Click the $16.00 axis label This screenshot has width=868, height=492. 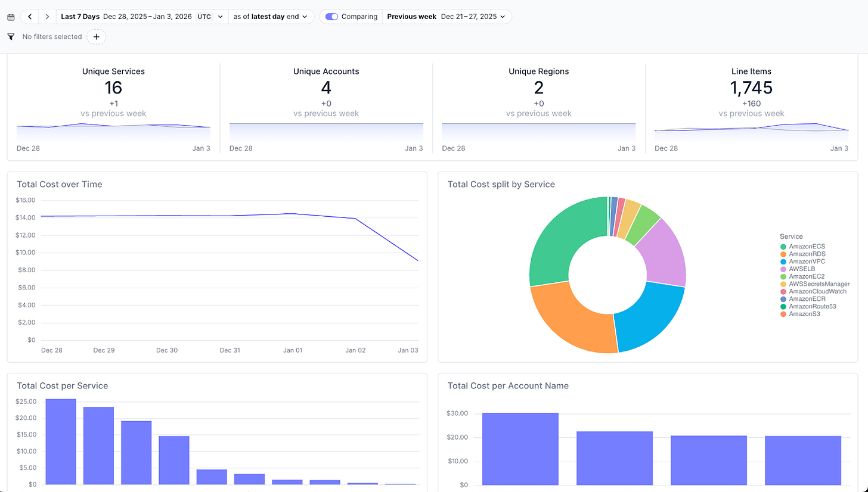(x=26, y=200)
